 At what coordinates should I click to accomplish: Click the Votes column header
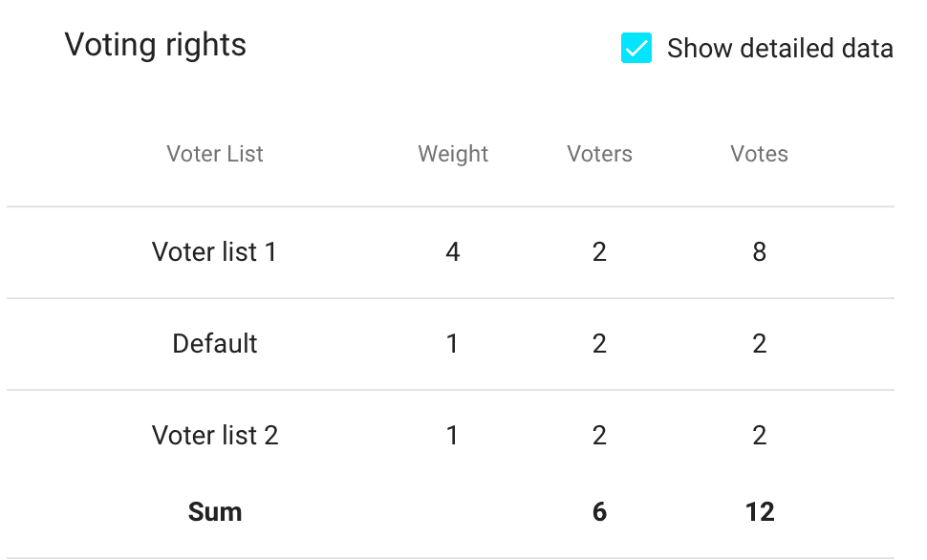click(x=759, y=154)
